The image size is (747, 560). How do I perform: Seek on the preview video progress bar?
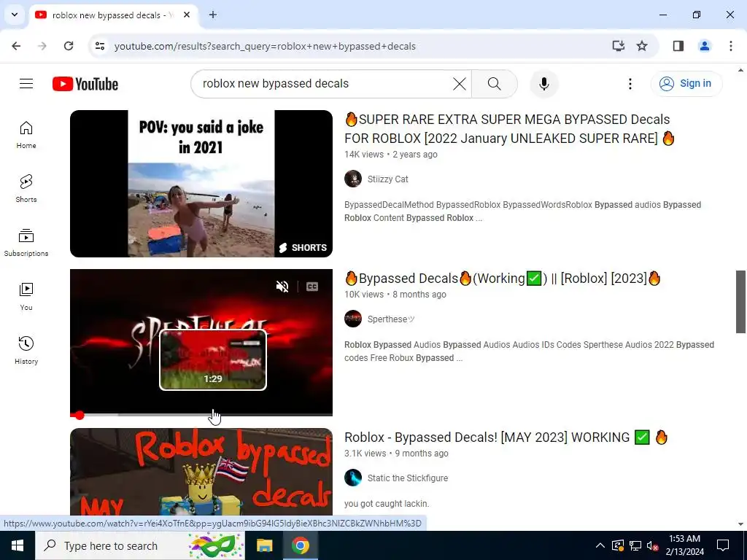click(x=201, y=415)
